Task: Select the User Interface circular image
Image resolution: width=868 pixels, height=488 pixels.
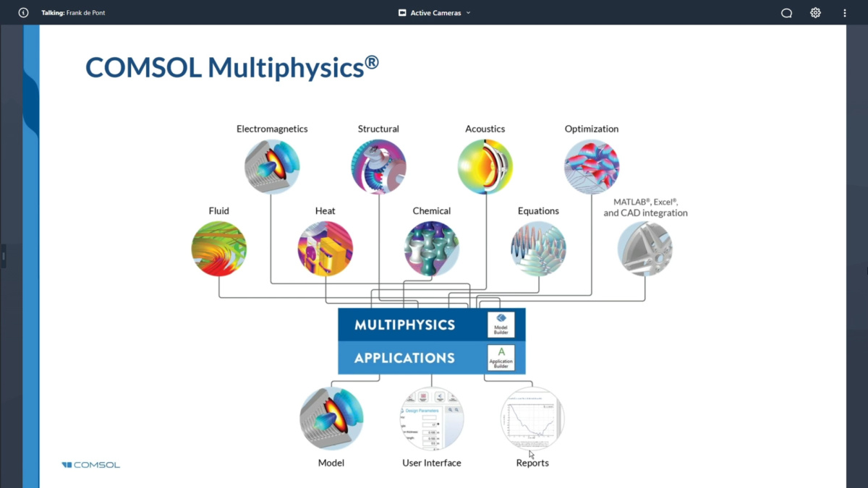Action: pyautogui.click(x=432, y=419)
